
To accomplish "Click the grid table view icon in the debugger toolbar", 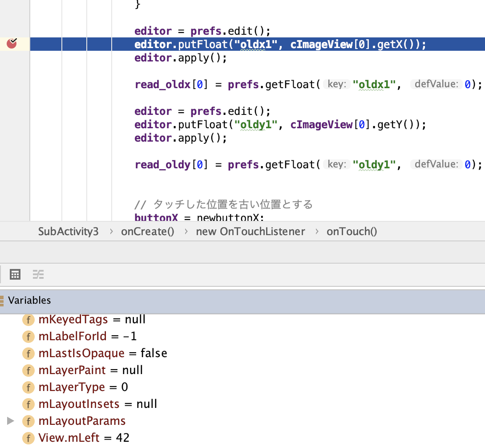I will coord(15,274).
